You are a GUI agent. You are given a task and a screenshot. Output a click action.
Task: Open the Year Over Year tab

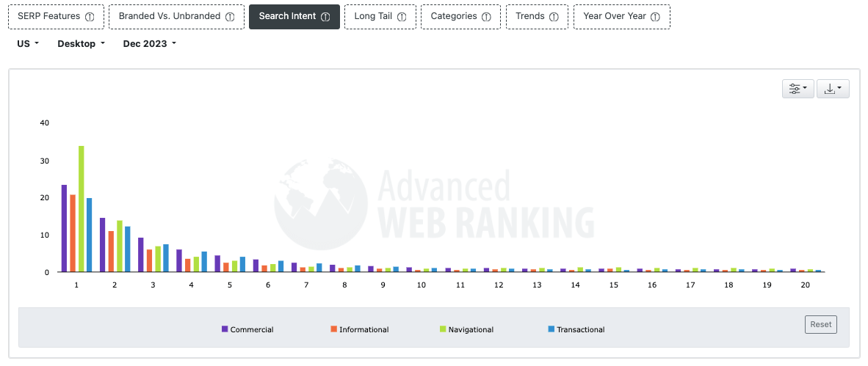615,16
